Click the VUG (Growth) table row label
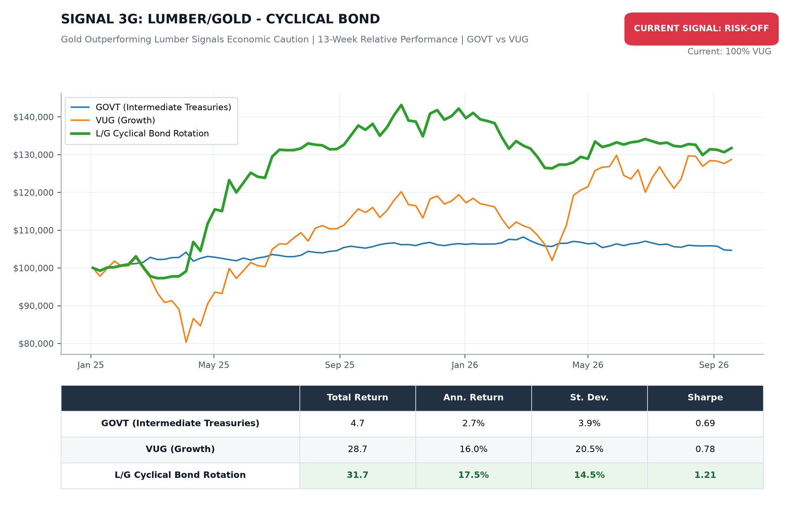This screenshot has height=517, width=812. 180,449
